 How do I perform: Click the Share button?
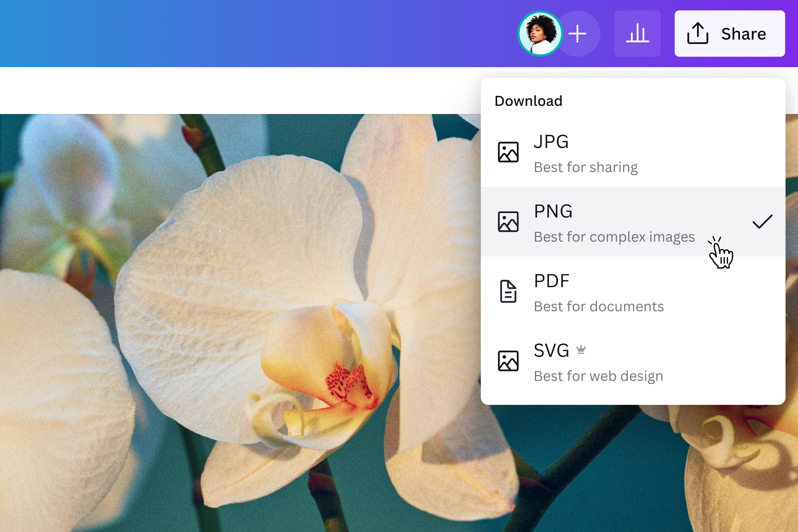[x=730, y=33]
